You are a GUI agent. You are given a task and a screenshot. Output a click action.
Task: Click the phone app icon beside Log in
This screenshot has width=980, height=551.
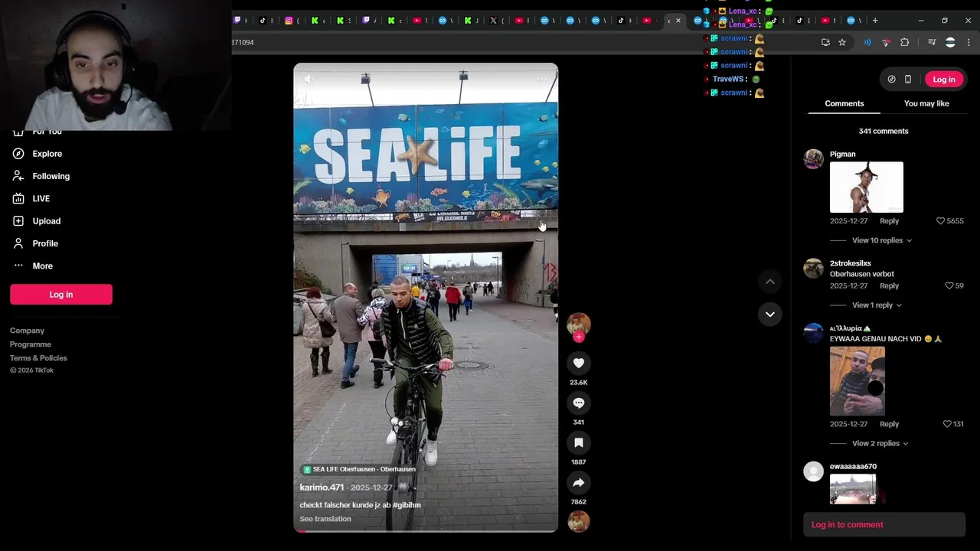[x=908, y=80]
